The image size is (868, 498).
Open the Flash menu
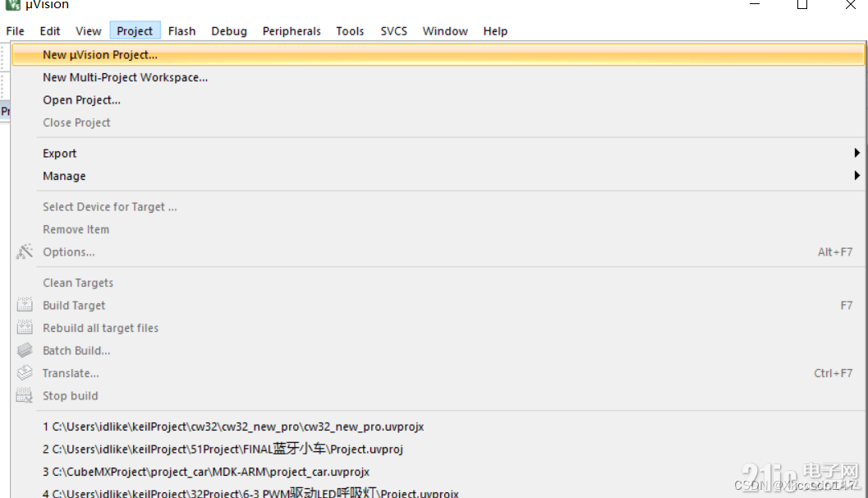(x=182, y=31)
